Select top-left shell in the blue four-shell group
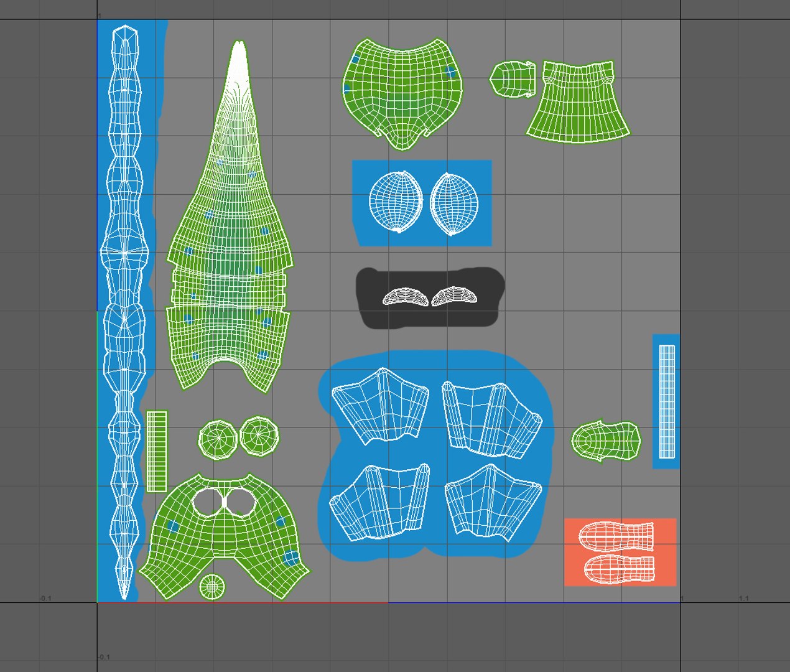Image resolution: width=790 pixels, height=672 pixels. [x=381, y=405]
